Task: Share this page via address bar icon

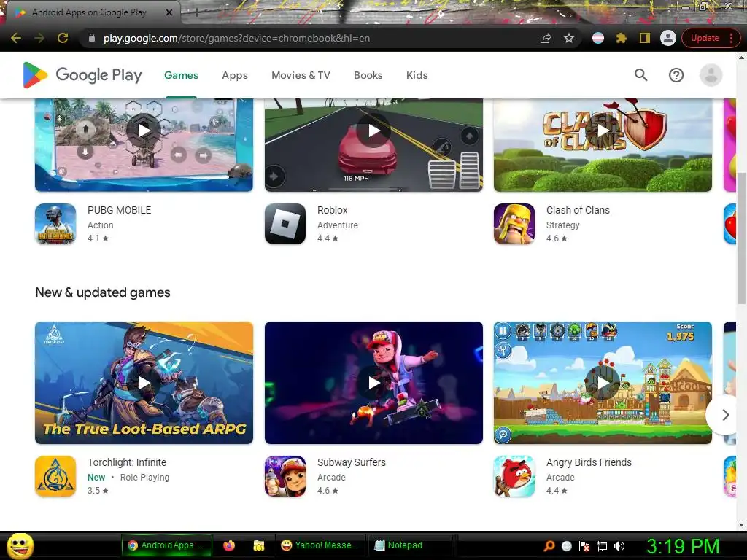Action: [546, 38]
